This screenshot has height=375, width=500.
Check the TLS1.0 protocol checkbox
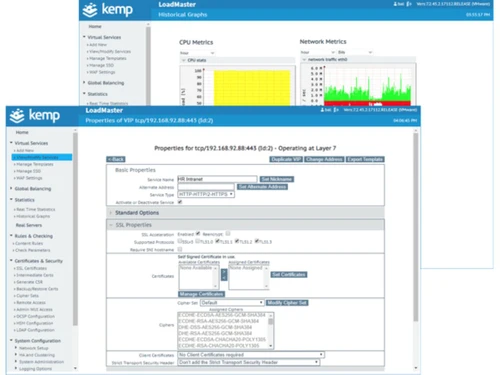click(197, 241)
